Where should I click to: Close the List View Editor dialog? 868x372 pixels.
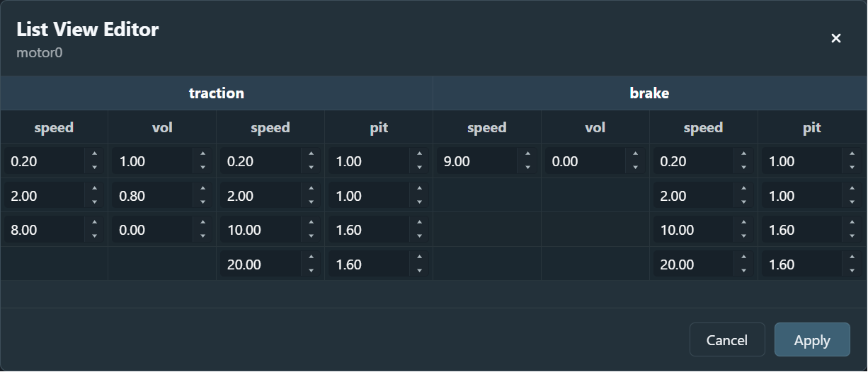835,38
